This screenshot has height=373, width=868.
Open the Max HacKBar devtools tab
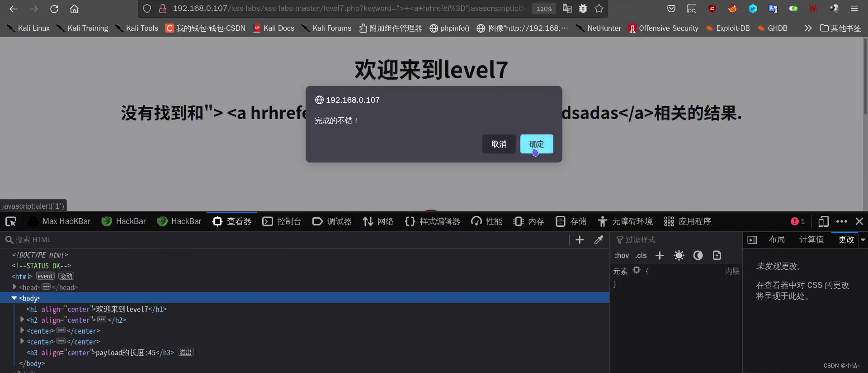coord(59,221)
